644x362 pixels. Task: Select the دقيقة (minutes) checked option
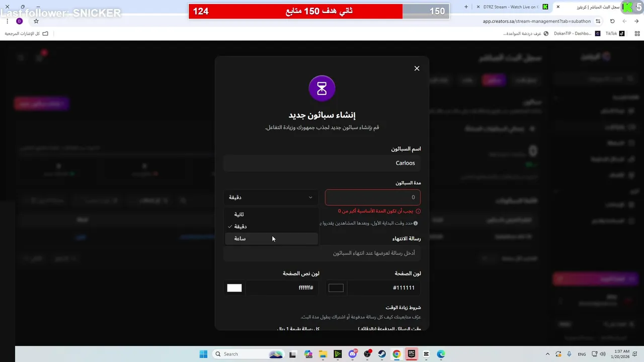272,226
